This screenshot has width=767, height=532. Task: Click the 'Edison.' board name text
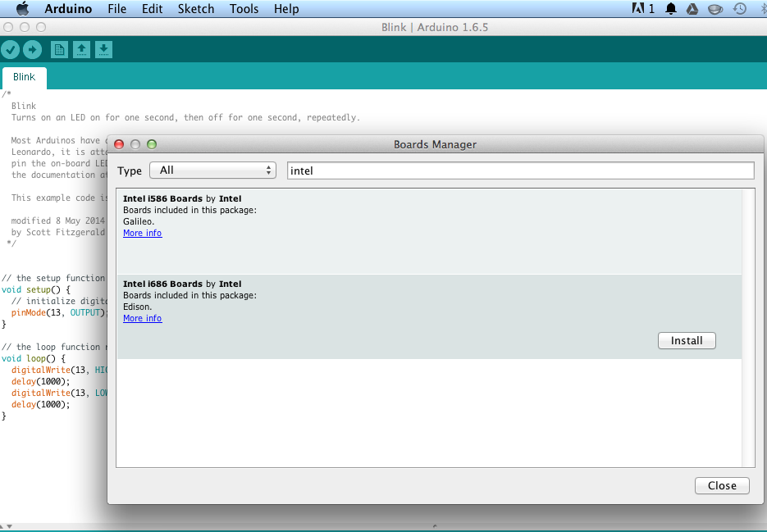138,307
